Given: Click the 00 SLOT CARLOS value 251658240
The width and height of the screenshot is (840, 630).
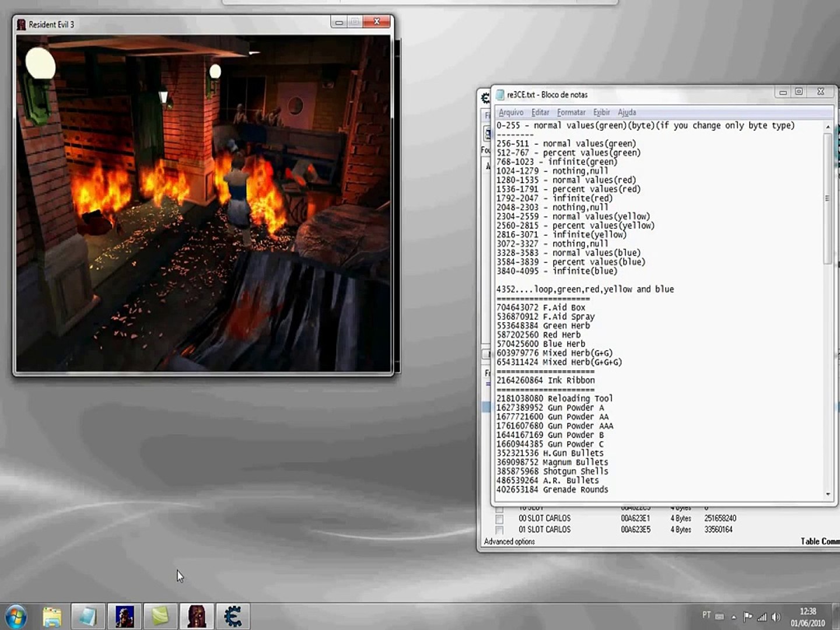Looking at the screenshot, I should (x=720, y=518).
